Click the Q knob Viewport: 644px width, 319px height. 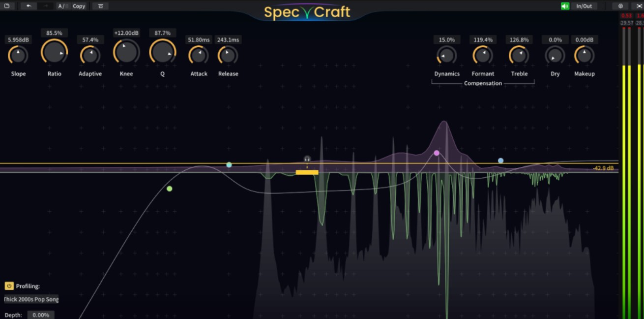163,51
